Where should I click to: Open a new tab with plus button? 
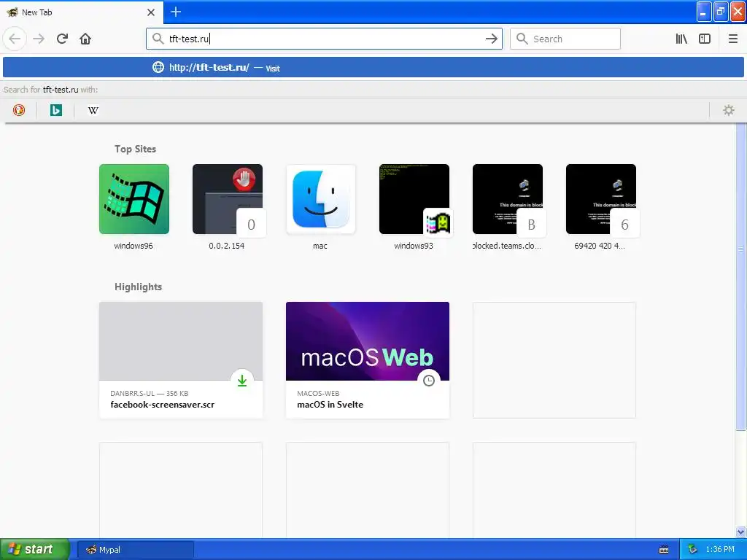pos(176,12)
